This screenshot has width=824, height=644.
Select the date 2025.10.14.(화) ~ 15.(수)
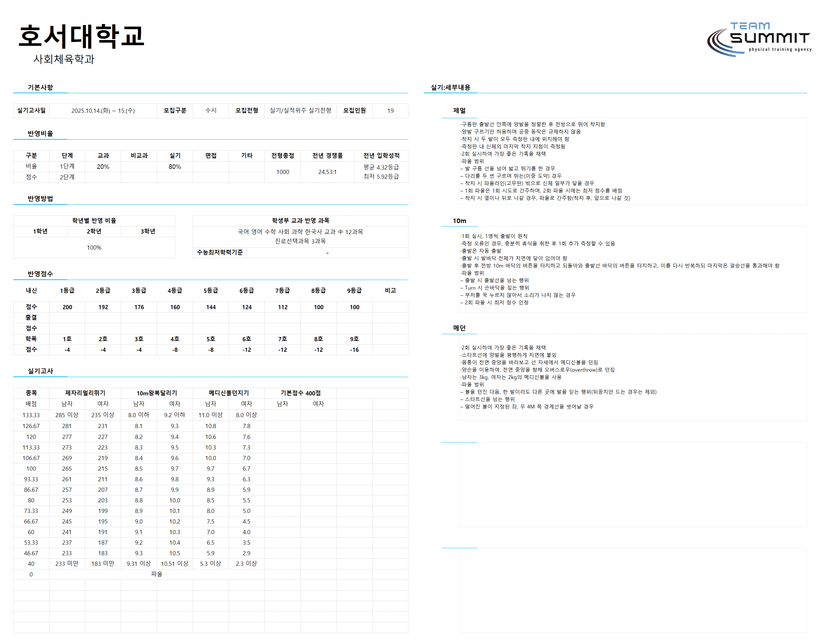pos(103,111)
